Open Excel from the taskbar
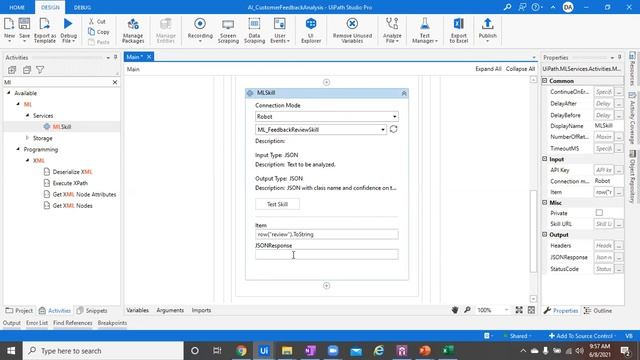The height and width of the screenshot is (360, 640). click(448, 351)
